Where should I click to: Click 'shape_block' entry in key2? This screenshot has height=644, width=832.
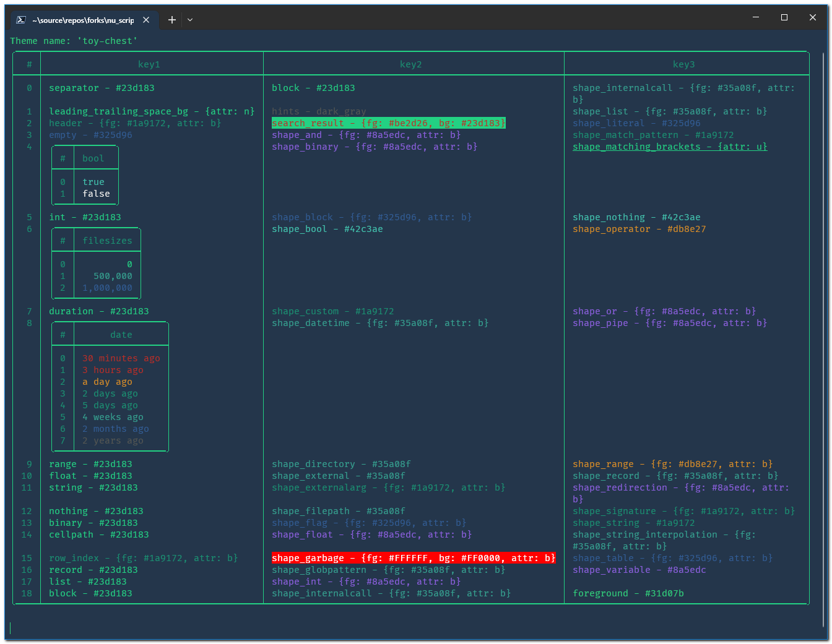pyautogui.click(x=372, y=217)
